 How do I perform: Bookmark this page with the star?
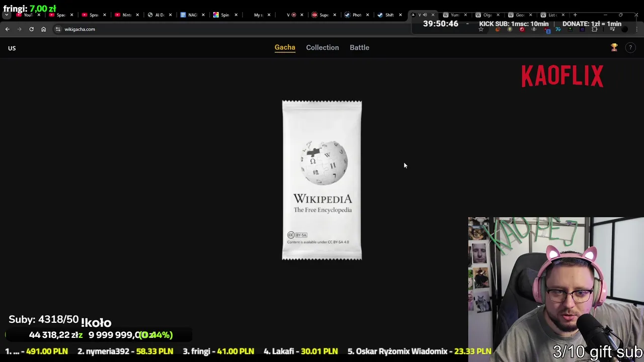[481, 30]
